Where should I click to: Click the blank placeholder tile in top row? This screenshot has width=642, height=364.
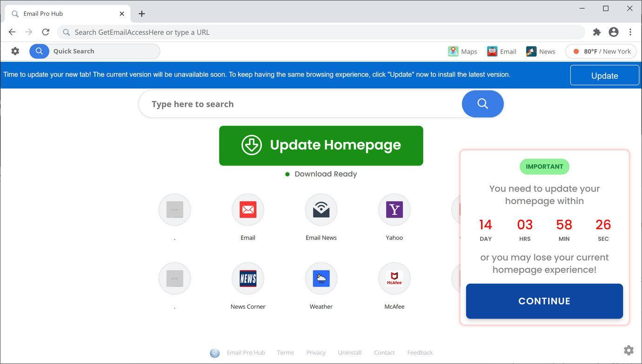tap(175, 210)
